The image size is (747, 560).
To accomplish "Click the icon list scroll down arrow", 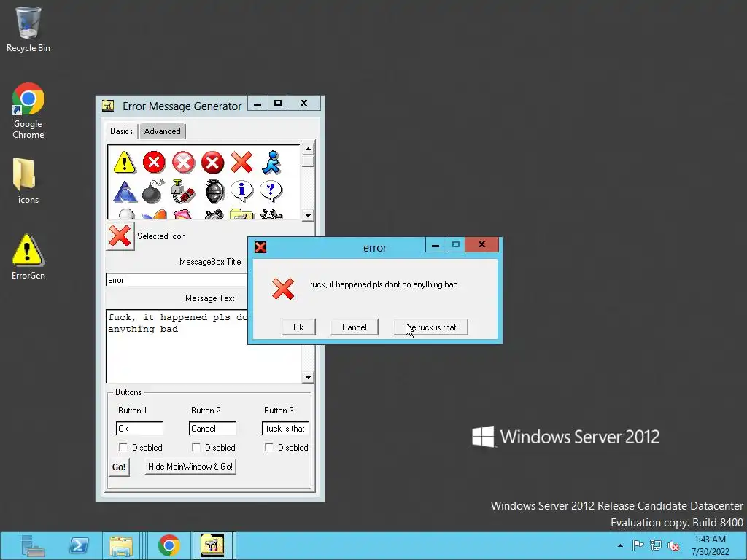I will (308, 215).
